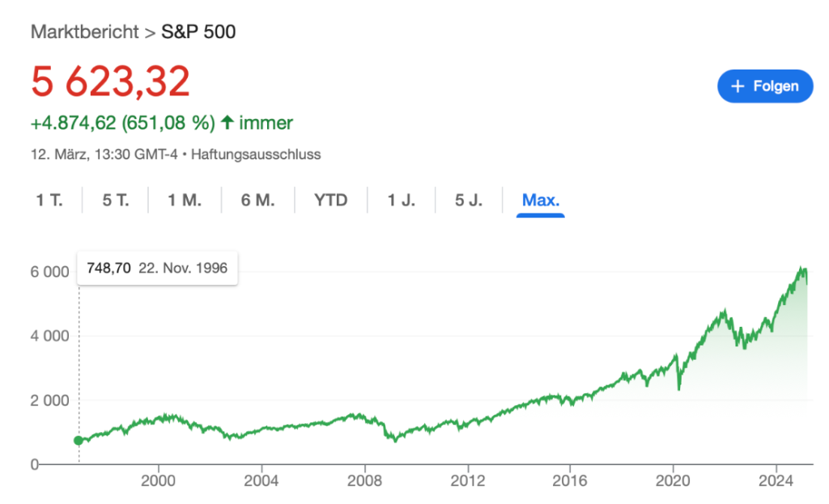829x504 pixels.
Task: Select the 1 J. range tab
Action: [401, 200]
